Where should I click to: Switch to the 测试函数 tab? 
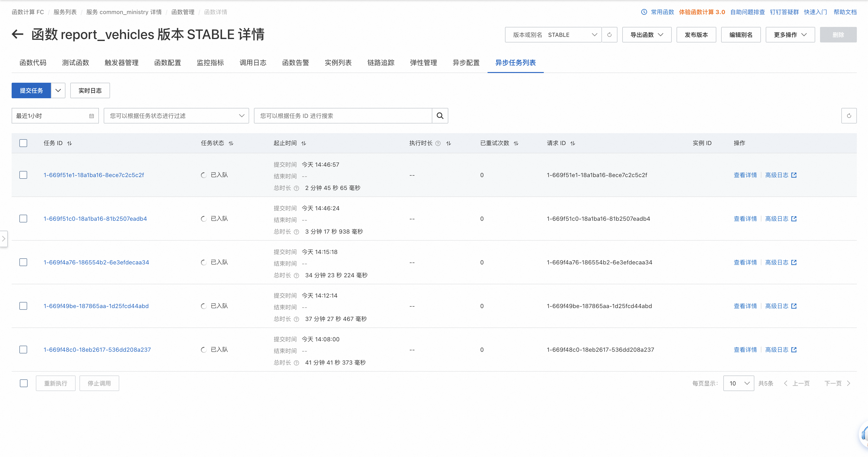point(75,63)
